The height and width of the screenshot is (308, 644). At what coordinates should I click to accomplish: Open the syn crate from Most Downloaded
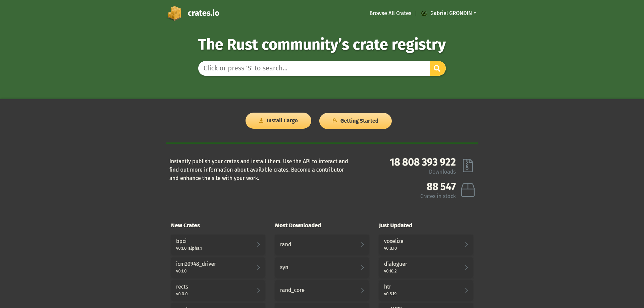point(322,267)
